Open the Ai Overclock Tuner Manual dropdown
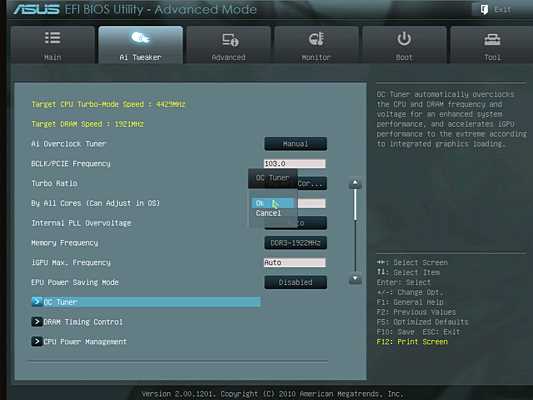The height and width of the screenshot is (400, 533). pyautogui.click(x=295, y=144)
